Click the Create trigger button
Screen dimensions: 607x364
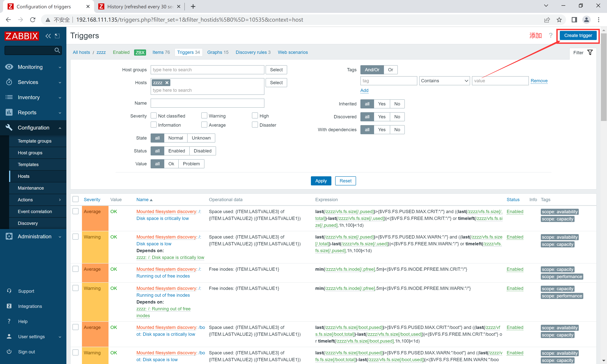point(578,35)
